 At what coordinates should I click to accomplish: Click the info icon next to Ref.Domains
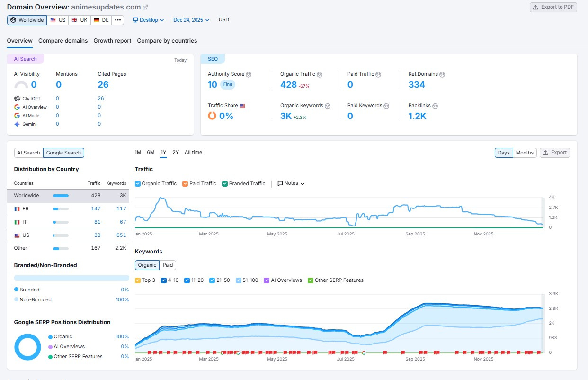pyautogui.click(x=442, y=74)
